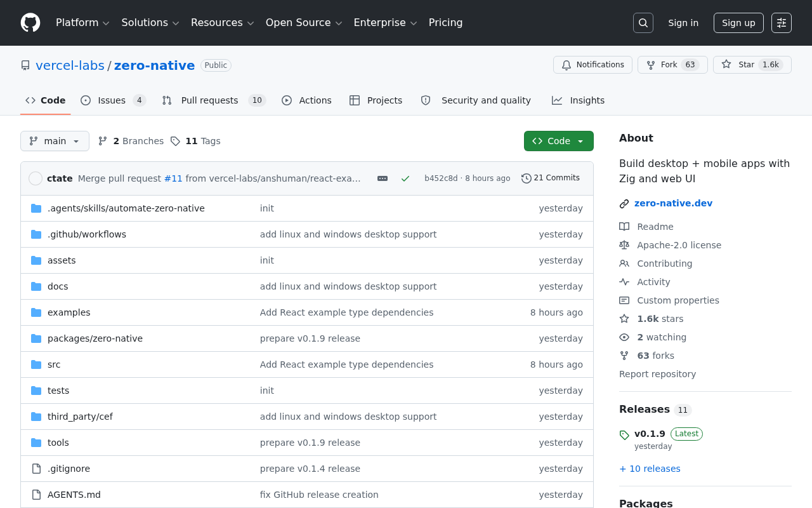
Task: Switch to the Insights tab
Action: 579,100
